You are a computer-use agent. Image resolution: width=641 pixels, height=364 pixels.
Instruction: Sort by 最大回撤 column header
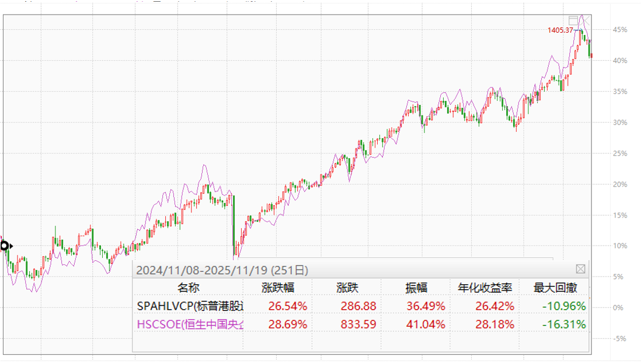555,288
